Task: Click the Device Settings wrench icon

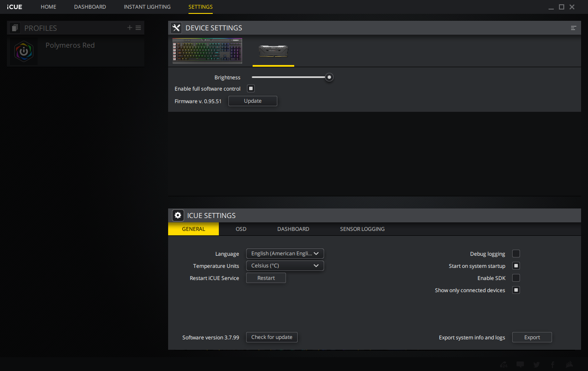Action: [176, 28]
